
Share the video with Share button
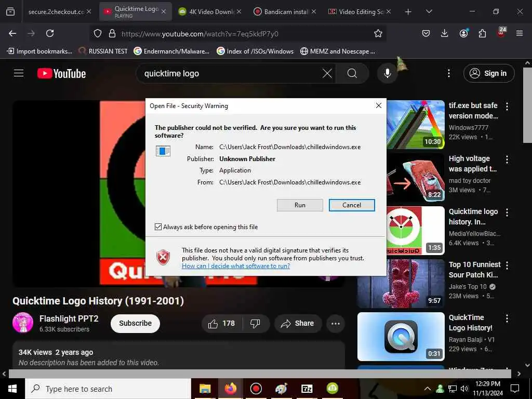(298, 323)
